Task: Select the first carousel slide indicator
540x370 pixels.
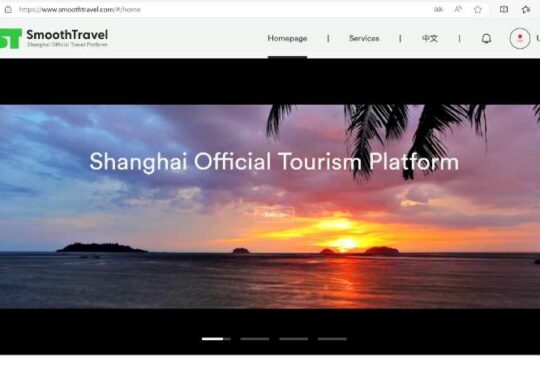Action: (x=216, y=339)
